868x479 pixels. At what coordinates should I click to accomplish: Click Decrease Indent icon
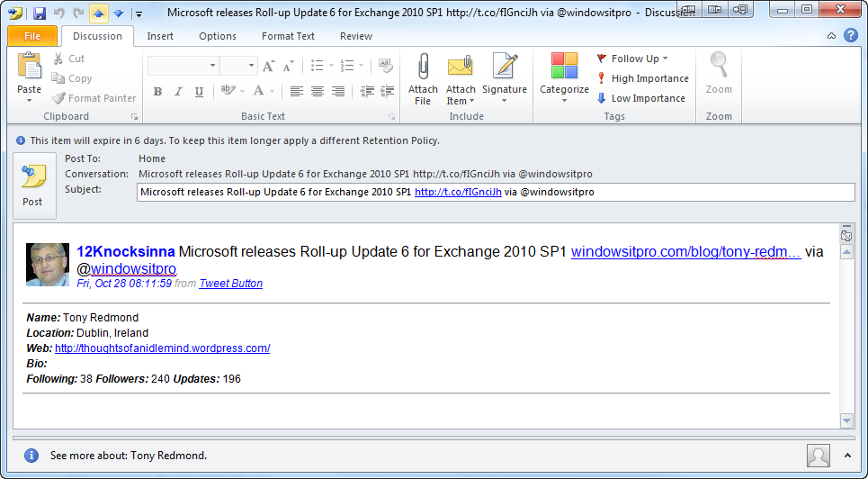(367, 92)
